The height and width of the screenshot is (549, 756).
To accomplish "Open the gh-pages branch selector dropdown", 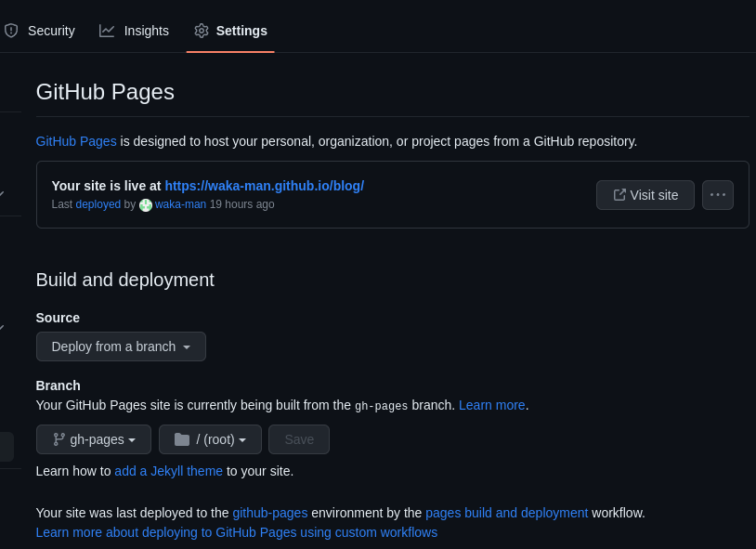I will pos(94,439).
